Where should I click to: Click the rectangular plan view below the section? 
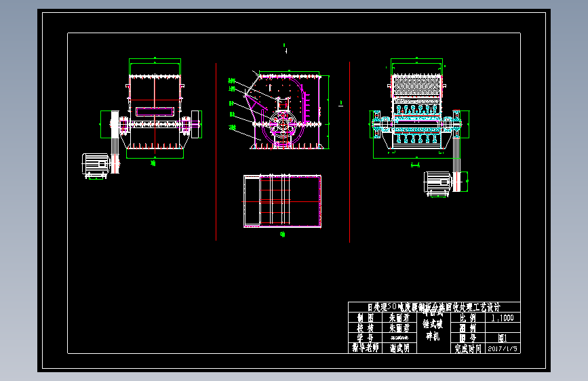282,201
